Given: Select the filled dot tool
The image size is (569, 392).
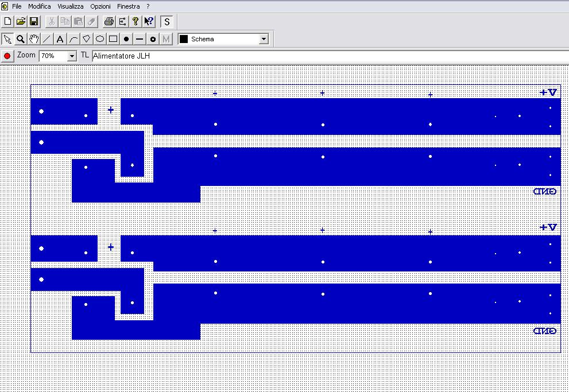Looking at the screenshot, I should point(126,39).
